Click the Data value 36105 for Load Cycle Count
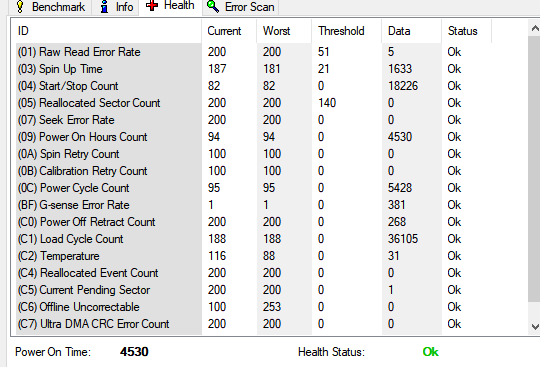Screen dimensions: 540x367 [403, 239]
